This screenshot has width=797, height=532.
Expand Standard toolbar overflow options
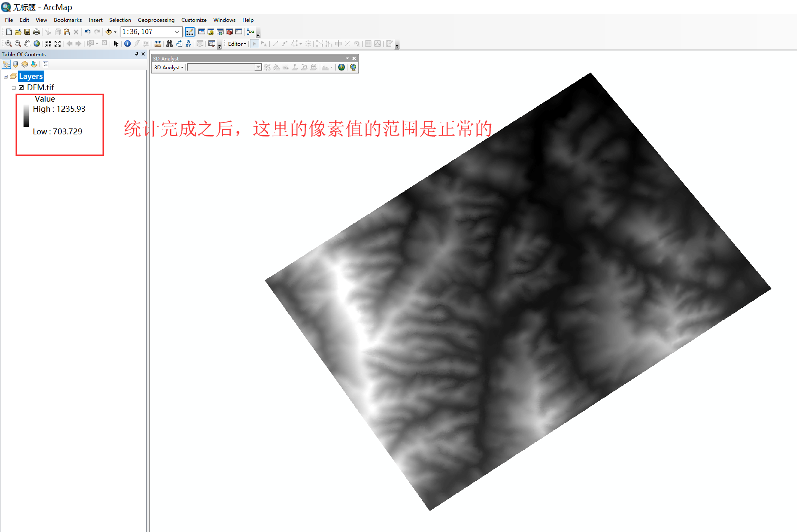tap(258, 35)
